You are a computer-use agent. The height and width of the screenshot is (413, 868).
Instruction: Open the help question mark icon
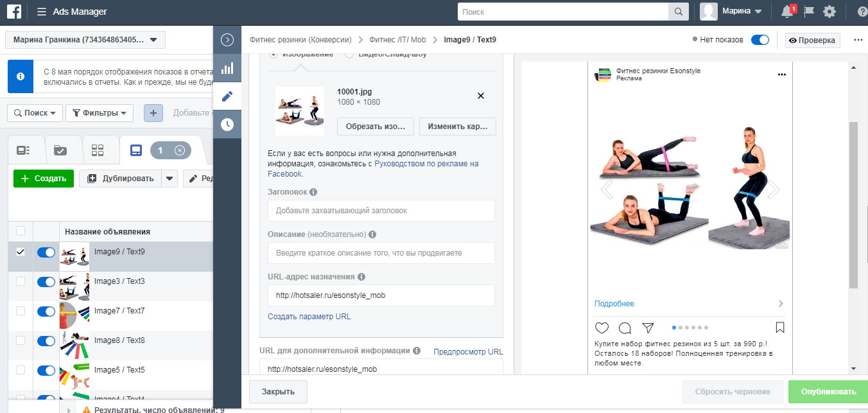[862, 12]
